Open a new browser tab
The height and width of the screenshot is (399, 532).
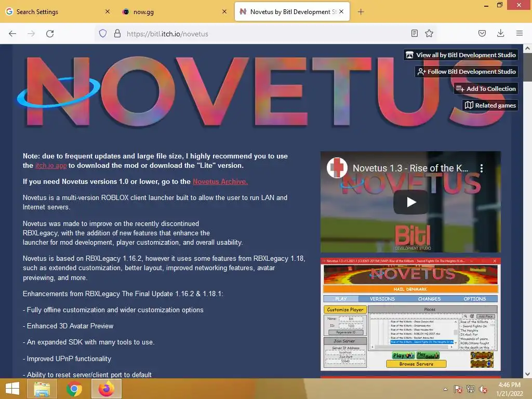(361, 12)
